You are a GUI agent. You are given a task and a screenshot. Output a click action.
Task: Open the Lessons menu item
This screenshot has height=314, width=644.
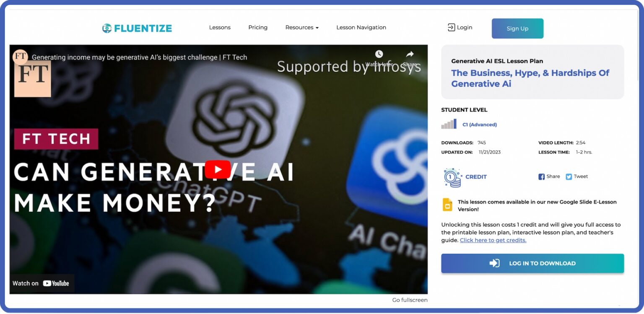coord(220,28)
